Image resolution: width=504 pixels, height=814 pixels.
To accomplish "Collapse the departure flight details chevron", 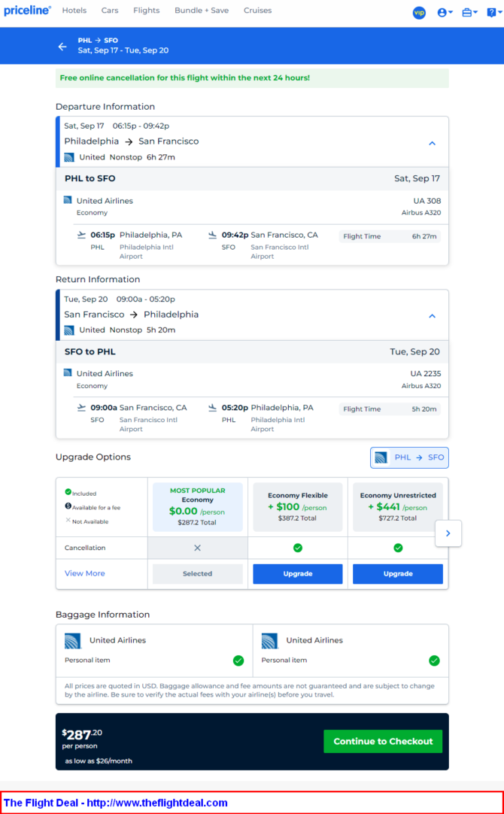I will click(x=432, y=143).
